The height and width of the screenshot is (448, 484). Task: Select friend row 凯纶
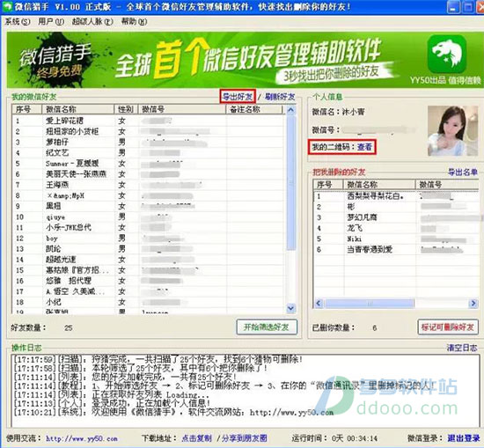pos(148,248)
